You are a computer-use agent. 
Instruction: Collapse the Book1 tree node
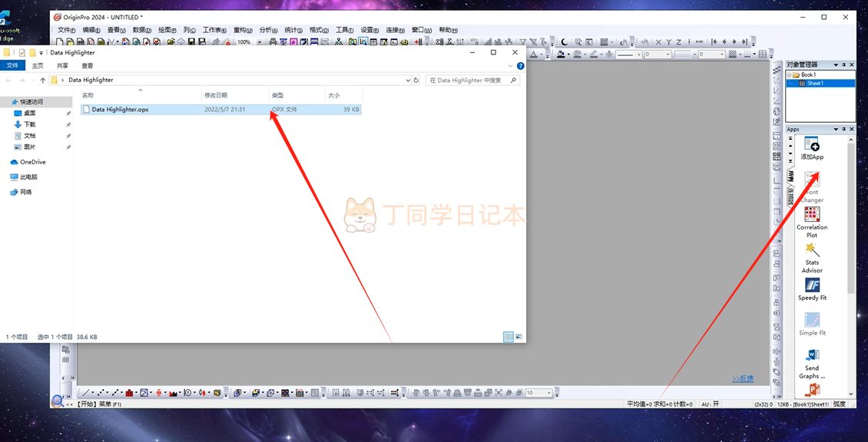(x=789, y=74)
